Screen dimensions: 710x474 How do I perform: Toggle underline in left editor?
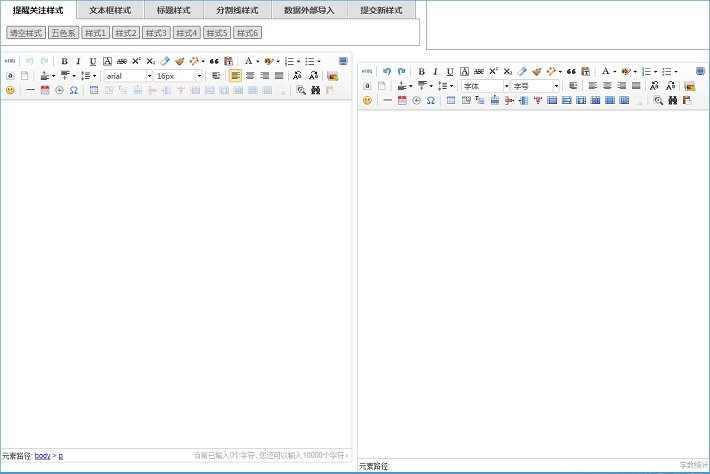tap(93, 61)
